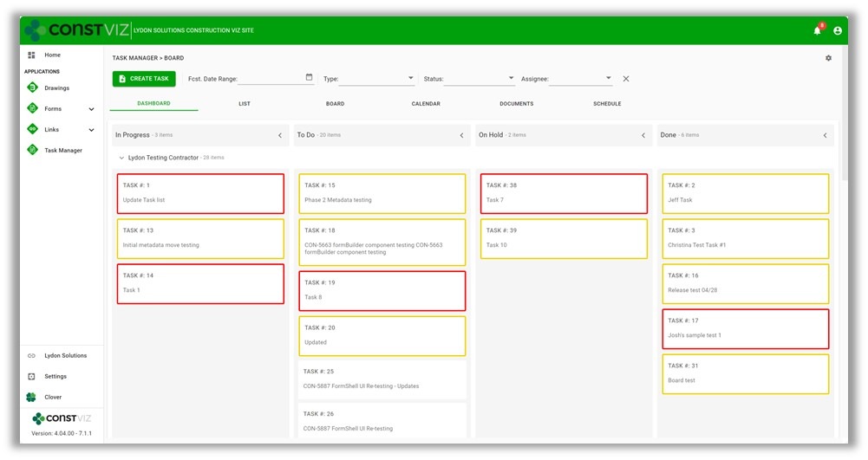Click the calendar icon in date range
The height and width of the screenshot is (460, 868).
click(x=310, y=78)
